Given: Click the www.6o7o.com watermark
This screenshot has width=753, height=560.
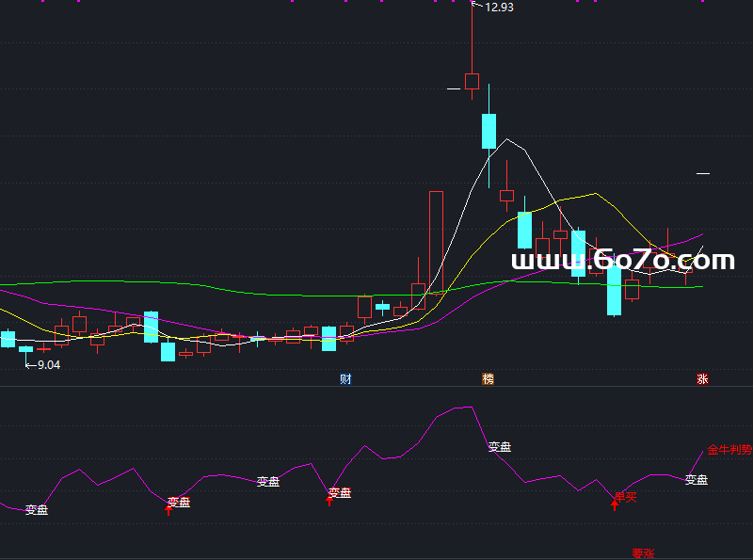Looking at the screenshot, I should pos(622,260).
